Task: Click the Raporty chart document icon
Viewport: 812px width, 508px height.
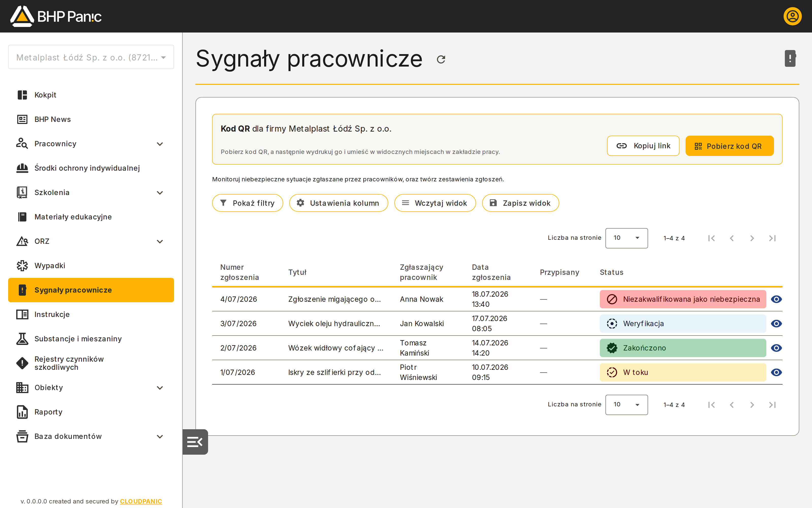Action: [22, 412]
